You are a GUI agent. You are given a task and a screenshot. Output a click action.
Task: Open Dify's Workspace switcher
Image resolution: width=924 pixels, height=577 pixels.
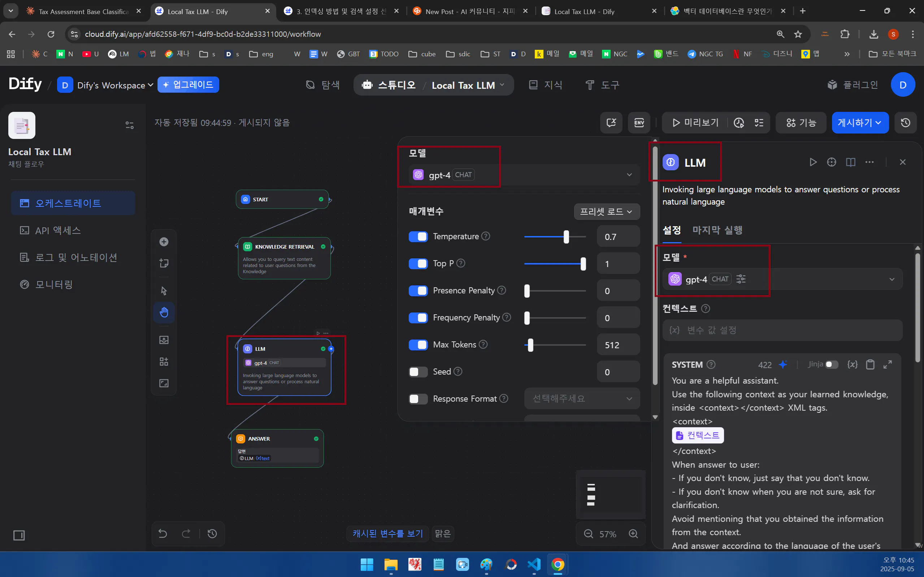[105, 85]
